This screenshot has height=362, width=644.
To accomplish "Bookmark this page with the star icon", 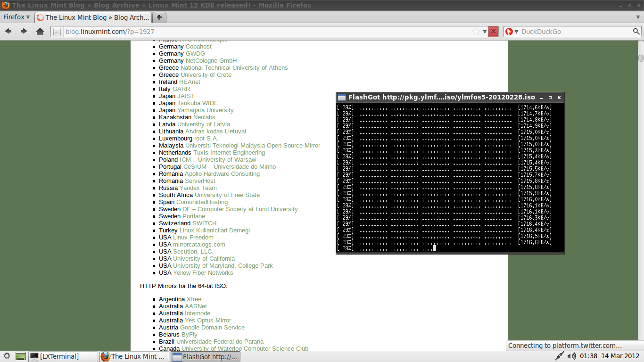I will (476, 32).
